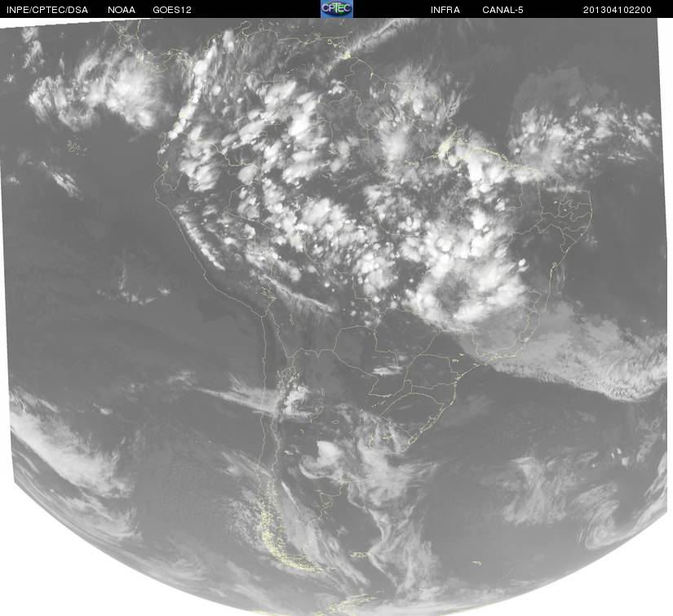Select the INFRA label in the header
This screenshot has height=616, width=673.
445,10
